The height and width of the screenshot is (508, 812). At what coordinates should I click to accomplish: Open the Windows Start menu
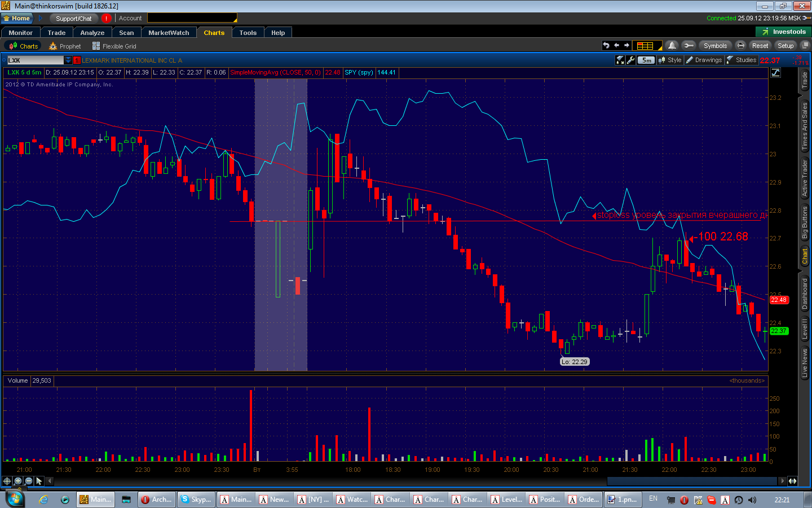(x=14, y=500)
